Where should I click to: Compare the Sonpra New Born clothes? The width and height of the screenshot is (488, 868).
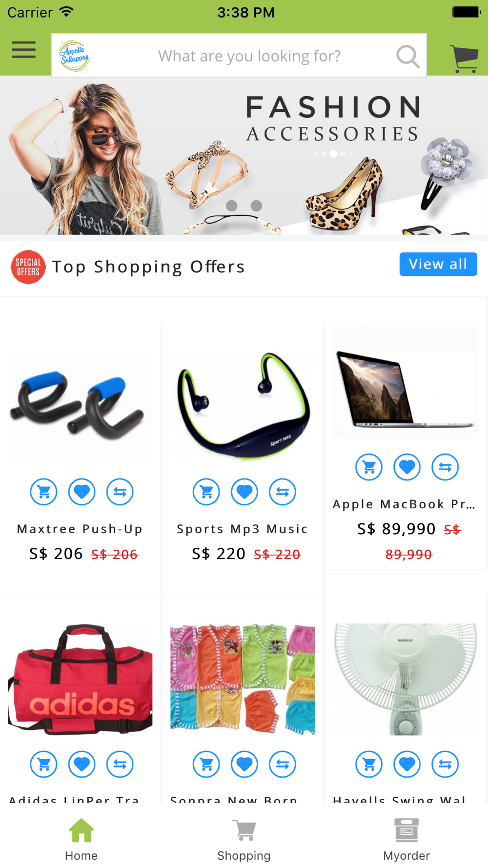click(283, 764)
